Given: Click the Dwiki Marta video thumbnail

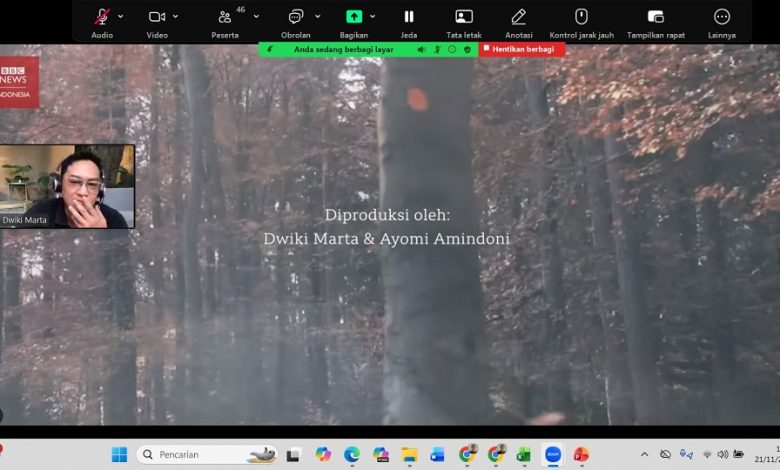Looking at the screenshot, I should pos(67,186).
